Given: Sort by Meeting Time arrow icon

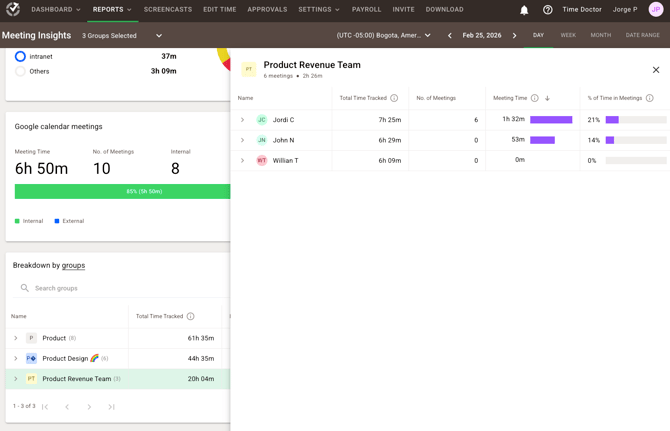Looking at the screenshot, I should [x=547, y=98].
